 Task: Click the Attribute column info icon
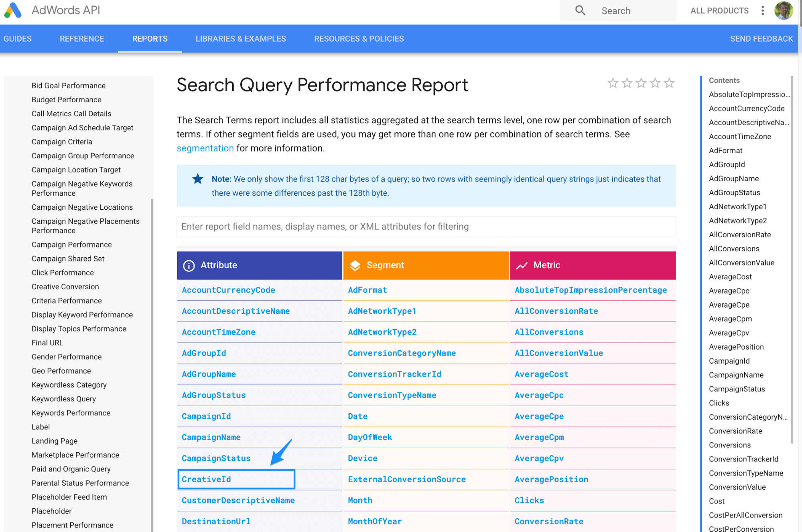tap(189, 265)
